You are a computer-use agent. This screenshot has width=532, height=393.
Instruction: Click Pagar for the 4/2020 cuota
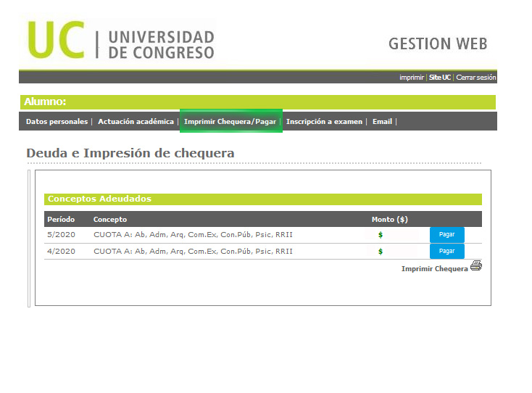(447, 251)
